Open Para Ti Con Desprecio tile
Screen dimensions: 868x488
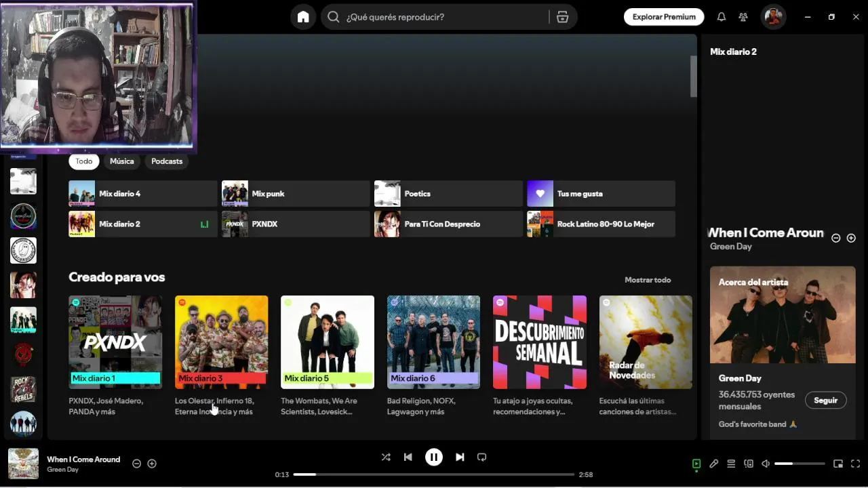(x=448, y=224)
